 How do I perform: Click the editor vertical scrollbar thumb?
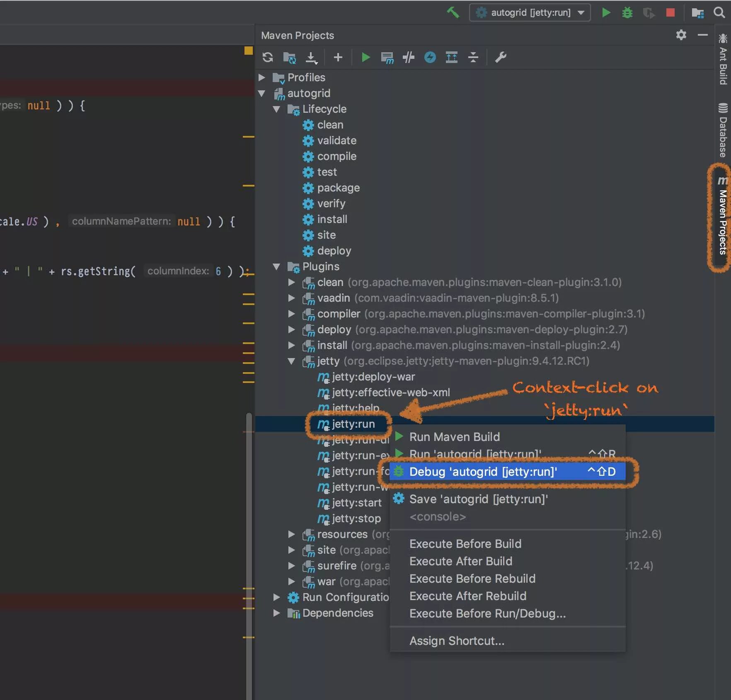(249, 556)
